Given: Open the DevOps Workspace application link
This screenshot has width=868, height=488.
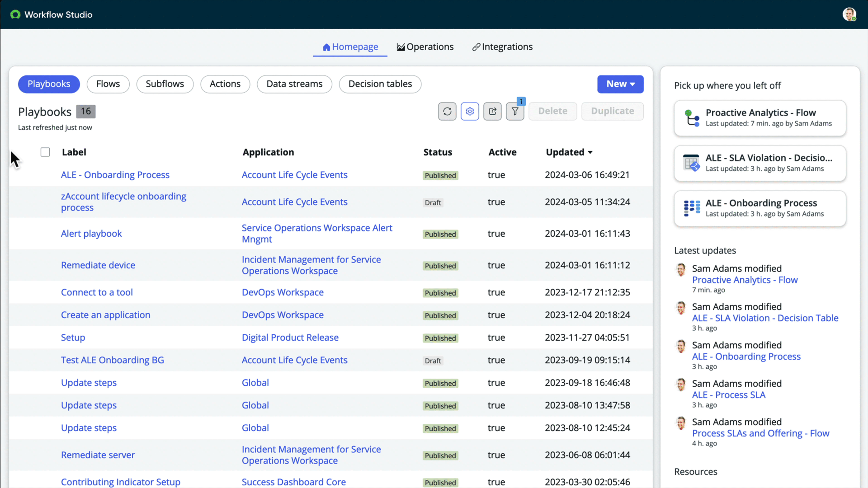Looking at the screenshot, I should point(283,292).
